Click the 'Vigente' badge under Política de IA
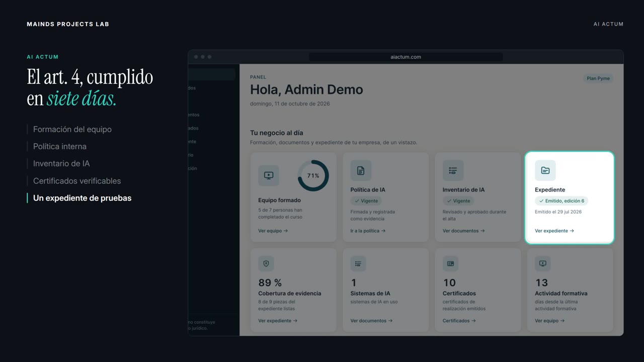 [366, 201]
